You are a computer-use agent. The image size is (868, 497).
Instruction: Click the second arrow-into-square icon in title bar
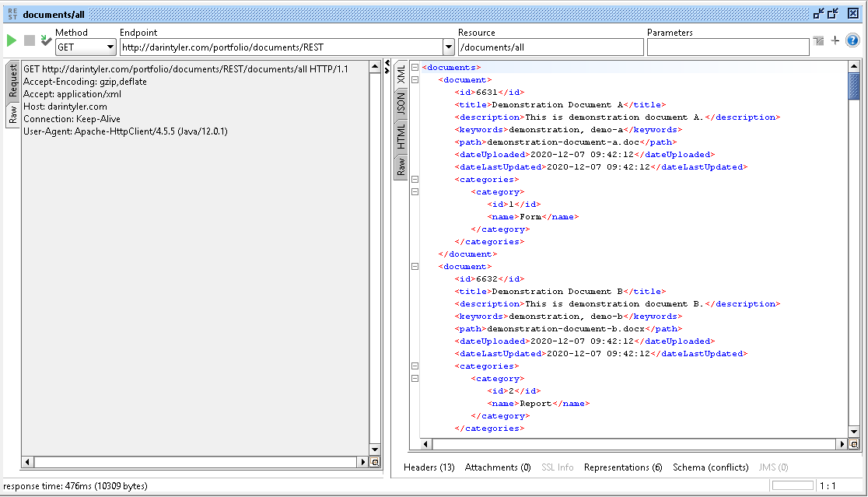pyautogui.click(x=833, y=14)
